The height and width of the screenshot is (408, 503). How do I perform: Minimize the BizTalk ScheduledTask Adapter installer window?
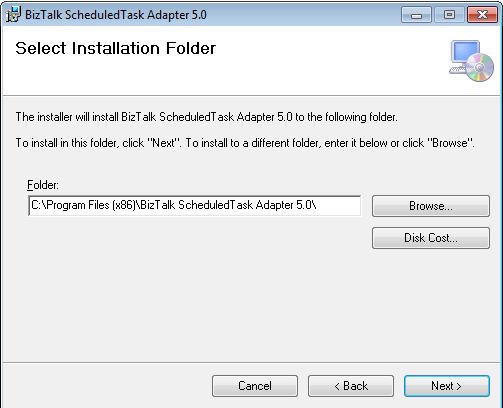tap(416, 15)
